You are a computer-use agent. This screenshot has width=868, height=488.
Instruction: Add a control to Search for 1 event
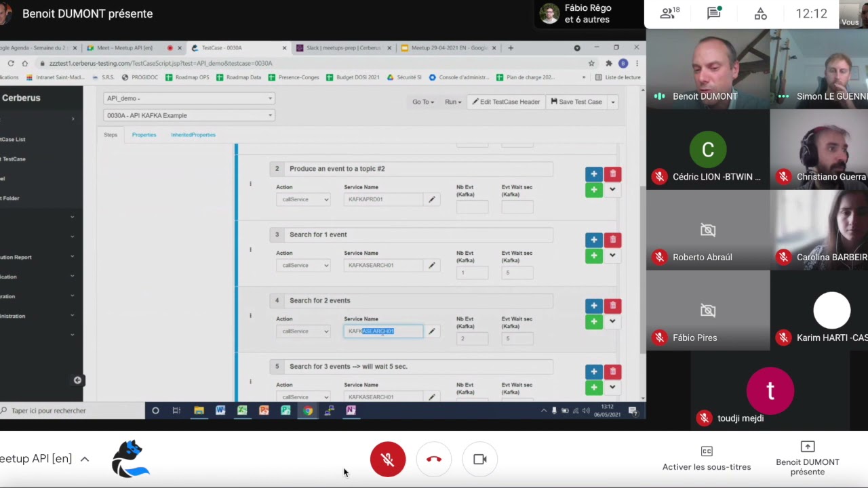593,256
